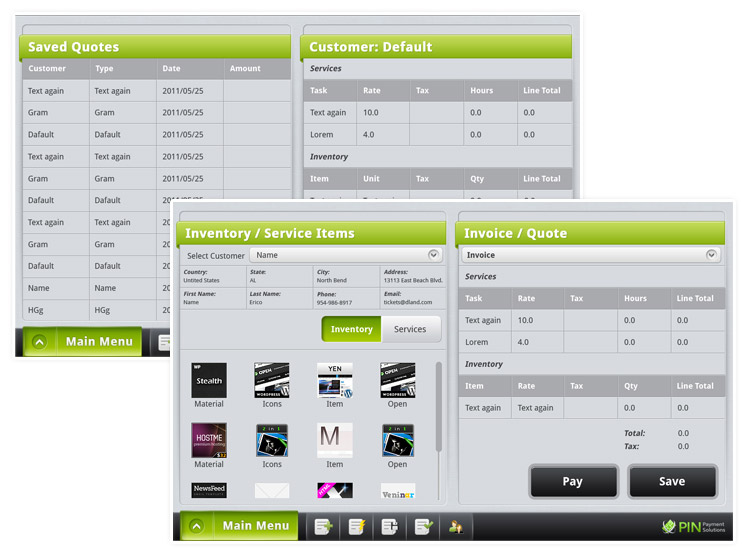Click the new document plus icon
This screenshot has width=750, height=560.
[323, 527]
